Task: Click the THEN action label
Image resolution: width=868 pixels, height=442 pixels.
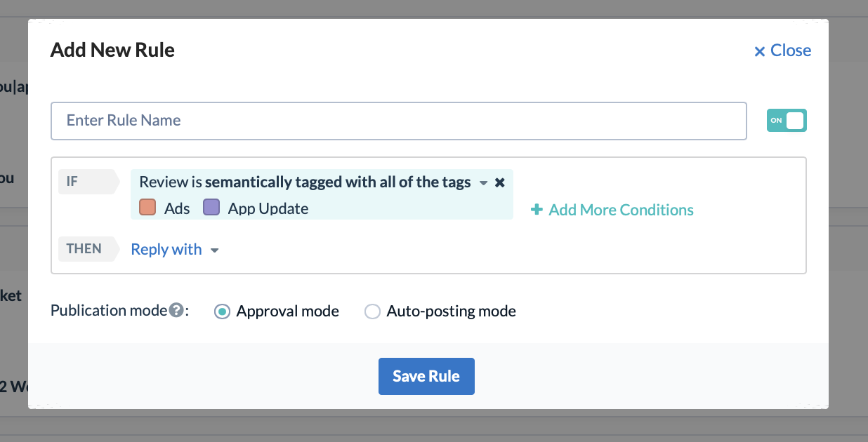Action: (86, 248)
